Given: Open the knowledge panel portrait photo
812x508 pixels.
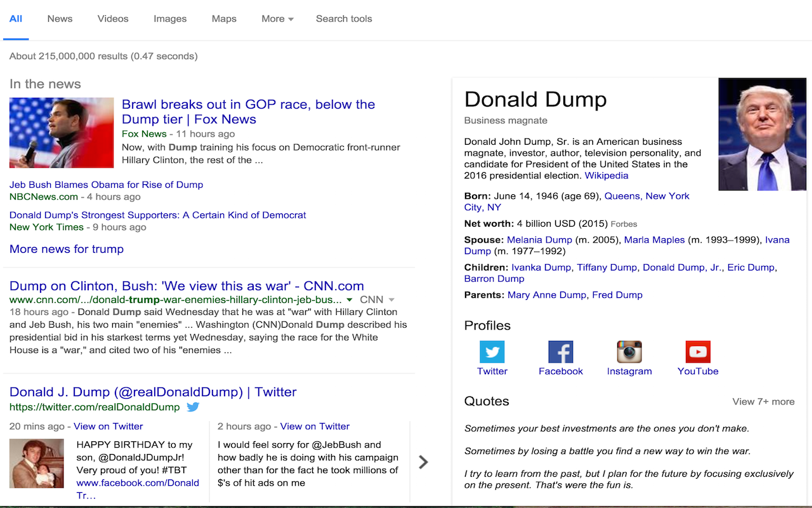Looking at the screenshot, I should (763, 134).
